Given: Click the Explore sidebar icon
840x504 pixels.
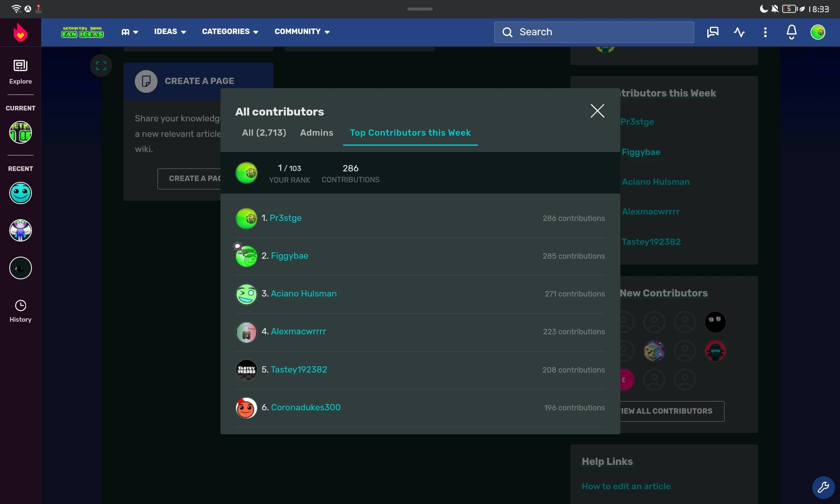Looking at the screenshot, I should click(x=20, y=72).
